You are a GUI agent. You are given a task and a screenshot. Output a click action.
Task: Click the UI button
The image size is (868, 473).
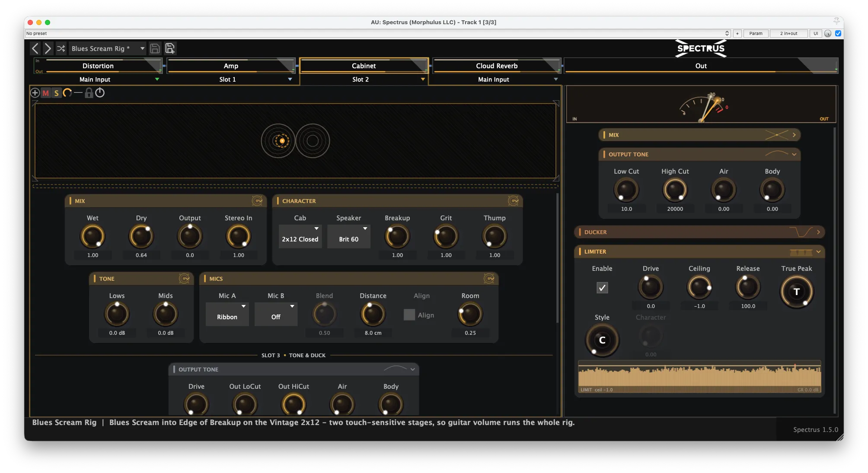(815, 33)
